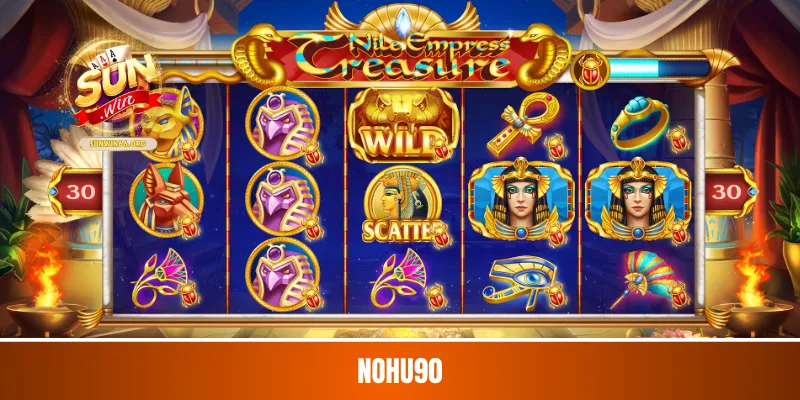Select the red Anubis jackal symbol

click(x=166, y=200)
